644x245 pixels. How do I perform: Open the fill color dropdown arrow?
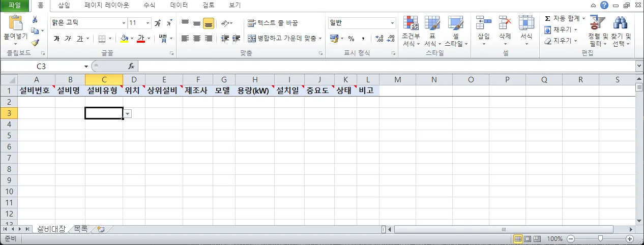(132, 39)
